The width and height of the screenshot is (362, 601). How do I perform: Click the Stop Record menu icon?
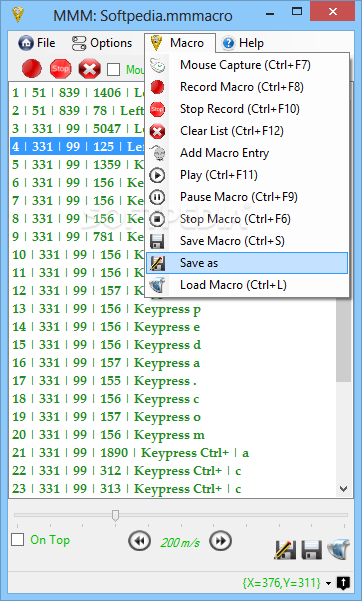click(157, 109)
